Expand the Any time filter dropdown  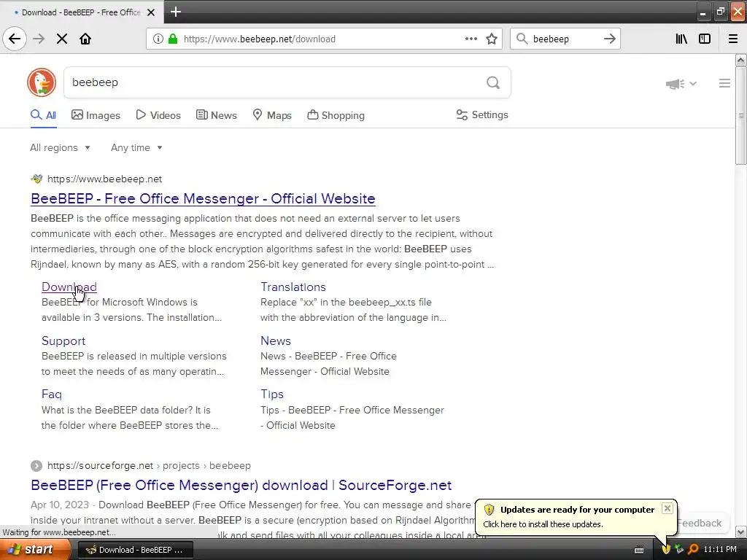coord(136,147)
